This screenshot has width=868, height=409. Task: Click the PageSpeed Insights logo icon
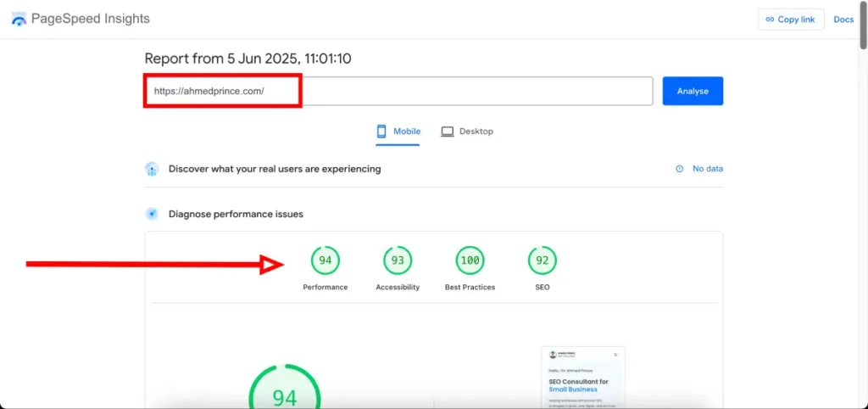pyautogui.click(x=19, y=20)
